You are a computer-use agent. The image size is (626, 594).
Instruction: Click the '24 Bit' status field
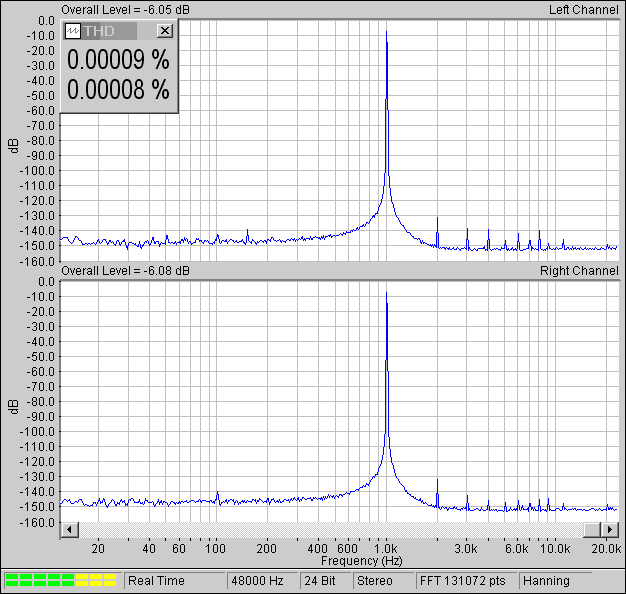325,580
